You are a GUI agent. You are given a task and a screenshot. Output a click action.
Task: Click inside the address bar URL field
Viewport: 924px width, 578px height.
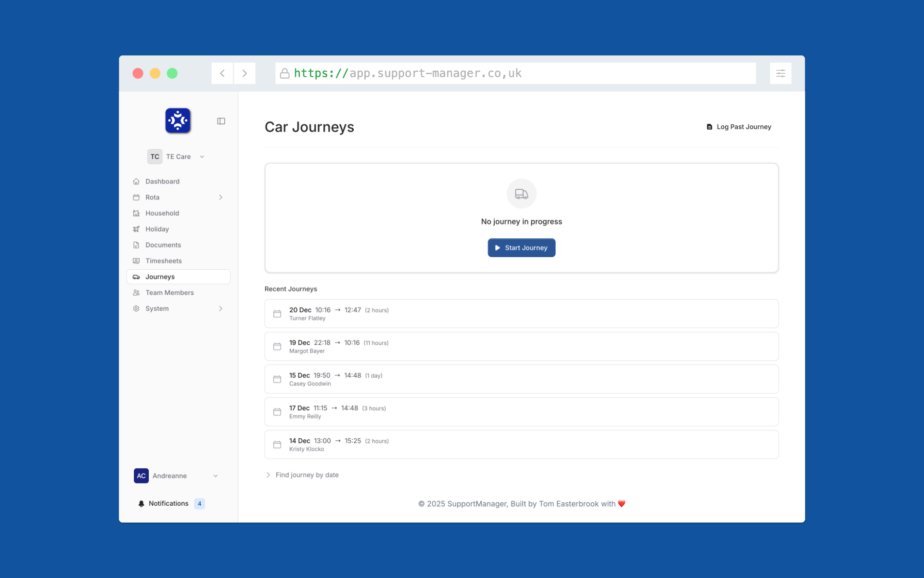tap(481, 73)
